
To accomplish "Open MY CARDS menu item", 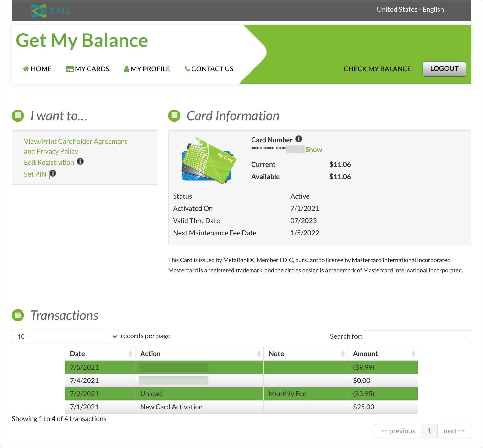I will tap(88, 69).
